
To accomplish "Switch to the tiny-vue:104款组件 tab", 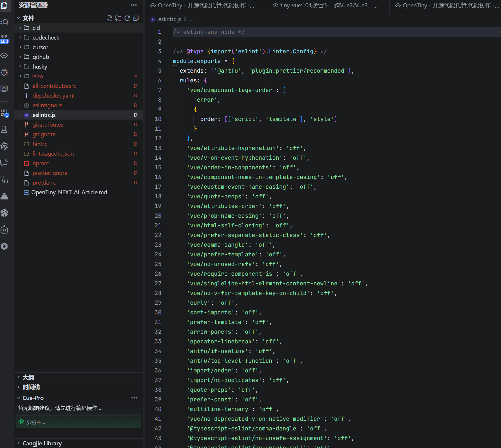I will click(x=328, y=6).
